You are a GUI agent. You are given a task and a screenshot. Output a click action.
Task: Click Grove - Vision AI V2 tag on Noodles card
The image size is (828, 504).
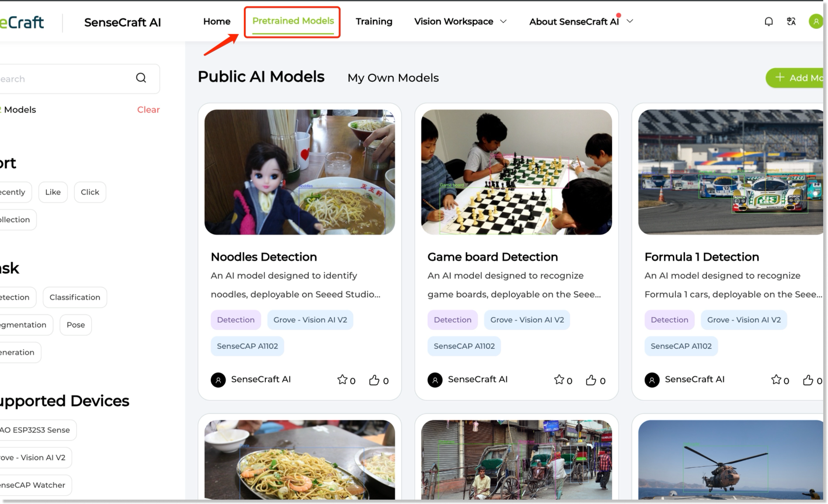[x=310, y=320]
